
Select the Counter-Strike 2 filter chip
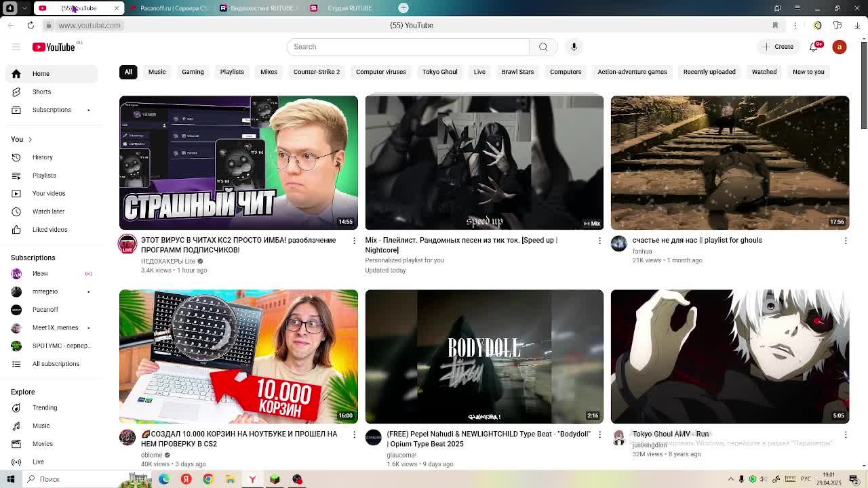[317, 72]
